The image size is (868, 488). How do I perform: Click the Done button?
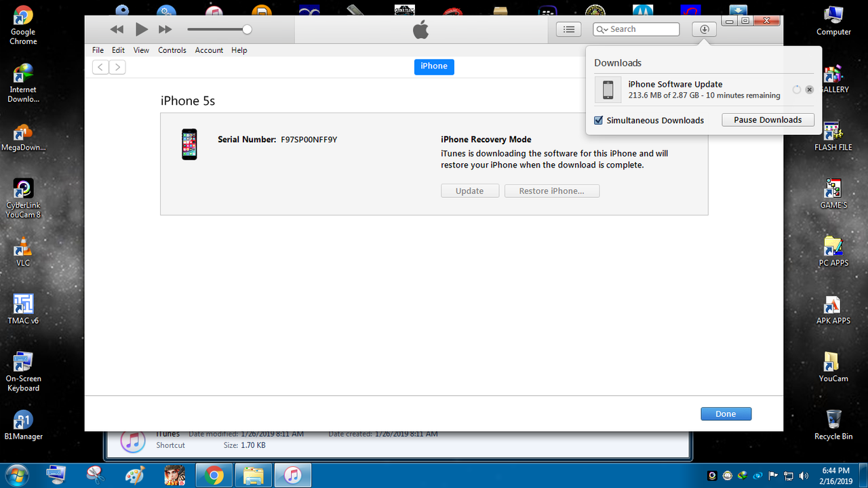726,414
